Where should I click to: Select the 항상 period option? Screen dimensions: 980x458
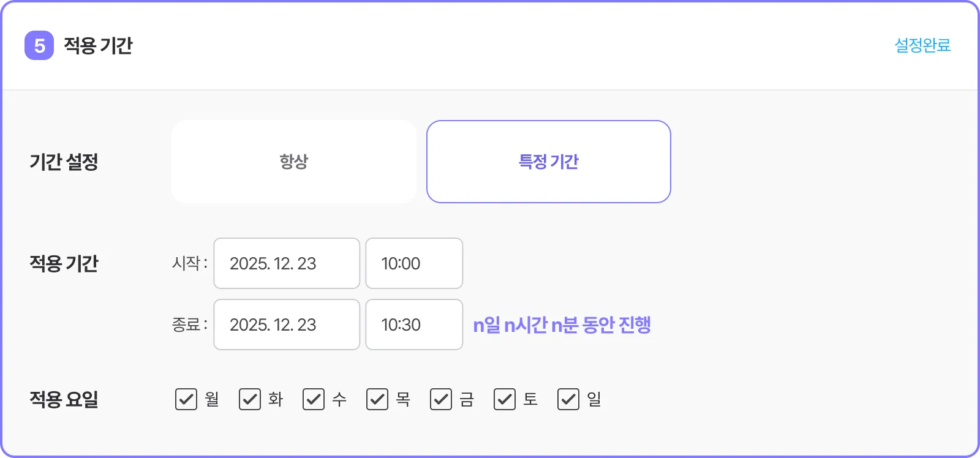294,162
